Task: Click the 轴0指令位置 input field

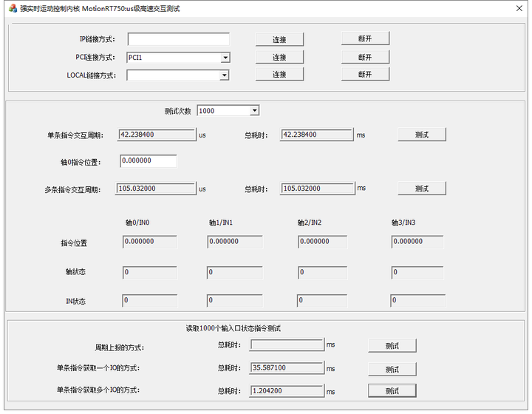Action: tap(148, 161)
